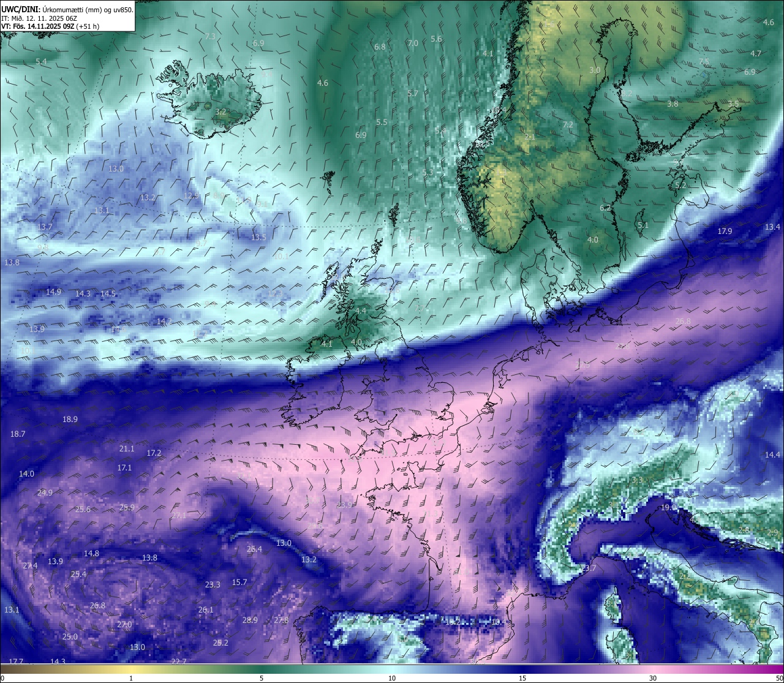Click the 30 tick on the colorbar
The width and height of the screenshot is (784, 683).
click(653, 678)
